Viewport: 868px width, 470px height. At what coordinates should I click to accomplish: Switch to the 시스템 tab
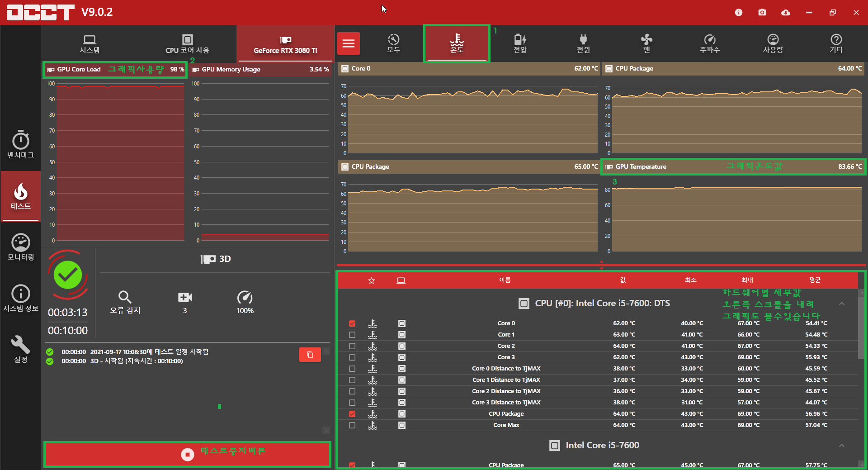pos(90,44)
